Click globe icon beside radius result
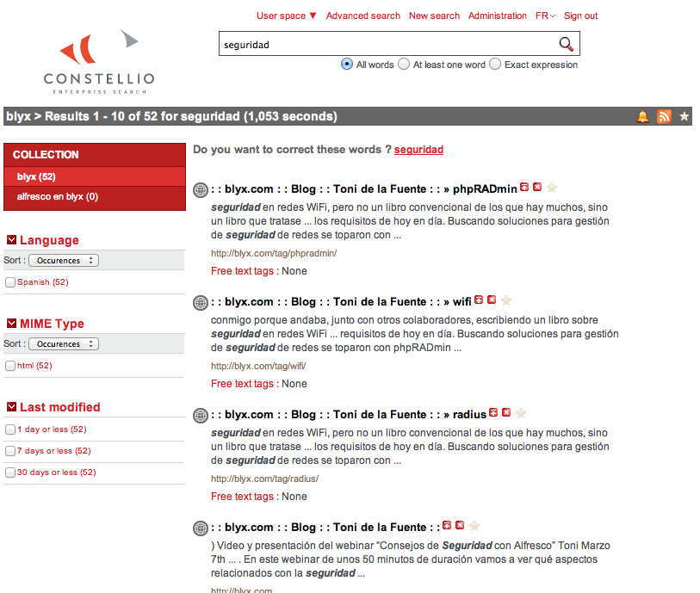700x593 pixels. click(201, 416)
